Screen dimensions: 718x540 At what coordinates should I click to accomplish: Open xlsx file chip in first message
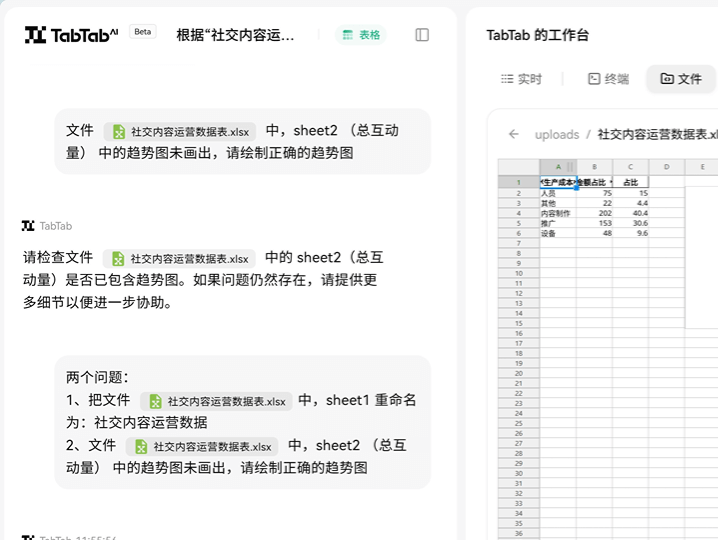coord(180,131)
